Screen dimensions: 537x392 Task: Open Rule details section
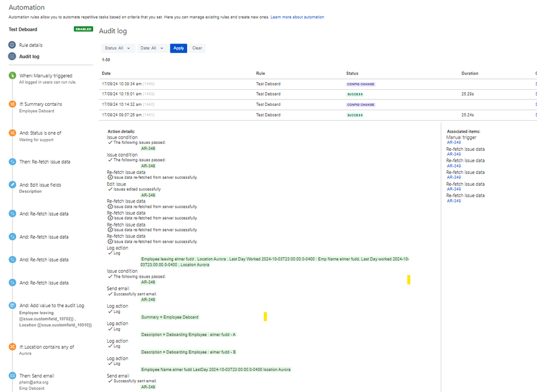31,45
